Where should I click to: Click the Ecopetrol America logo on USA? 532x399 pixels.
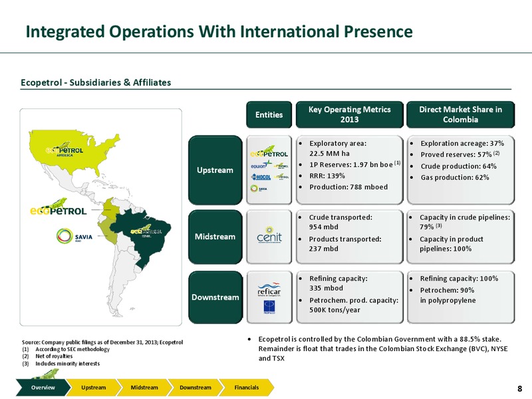65,149
